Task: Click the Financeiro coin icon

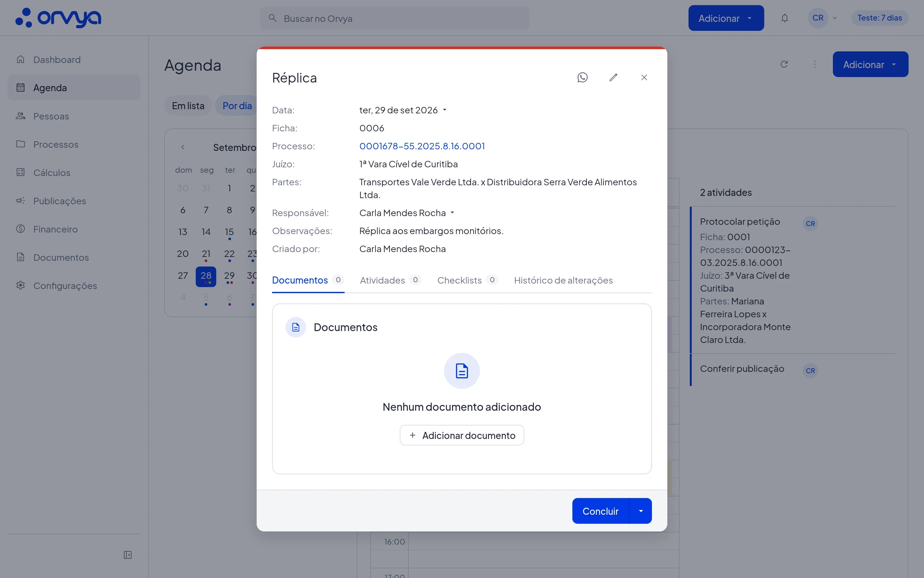Action: pos(21,229)
